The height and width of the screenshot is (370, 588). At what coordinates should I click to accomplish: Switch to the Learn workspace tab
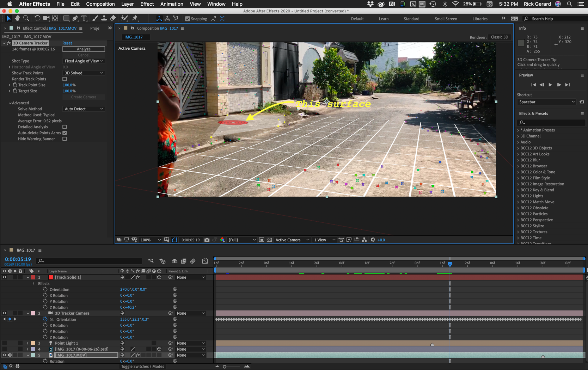click(x=384, y=19)
